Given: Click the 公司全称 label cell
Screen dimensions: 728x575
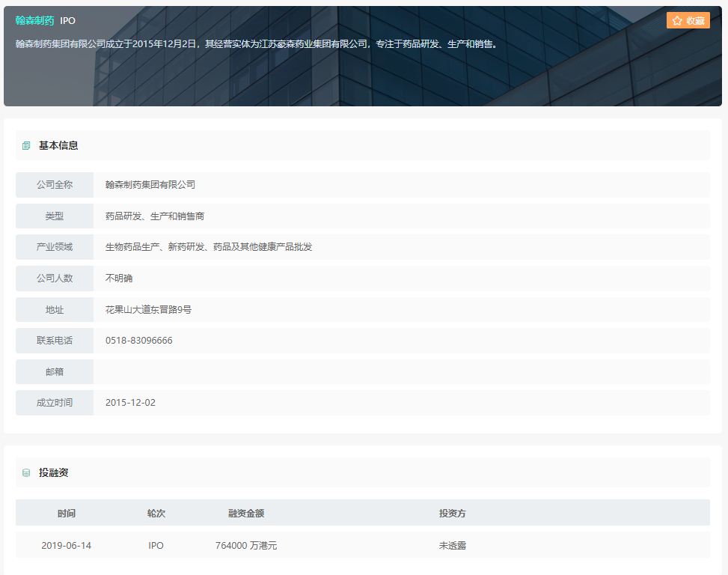Looking at the screenshot, I should click(55, 185).
